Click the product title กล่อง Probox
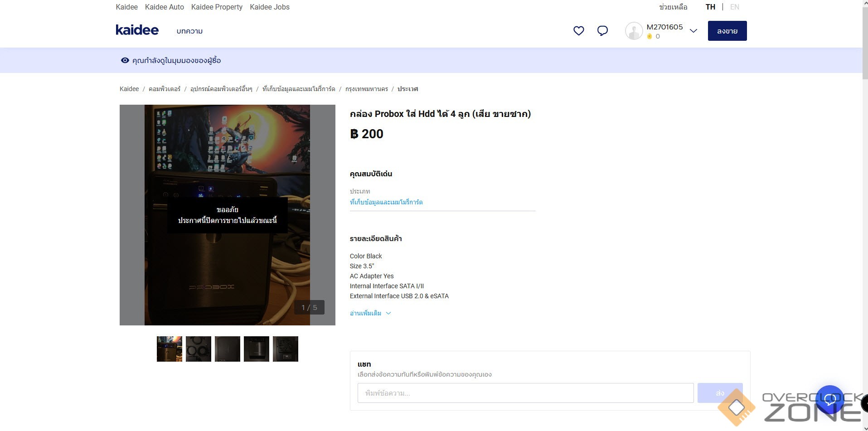Screen dimensions: 868x431 (440, 114)
